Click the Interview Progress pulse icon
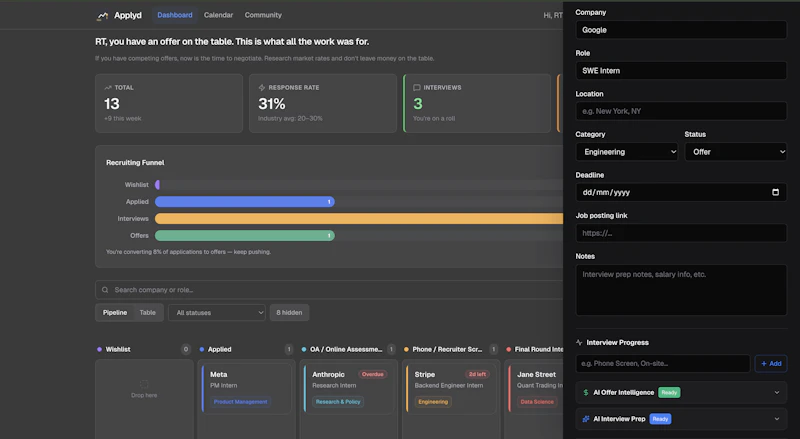This screenshot has width=800, height=439. (x=579, y=343)
